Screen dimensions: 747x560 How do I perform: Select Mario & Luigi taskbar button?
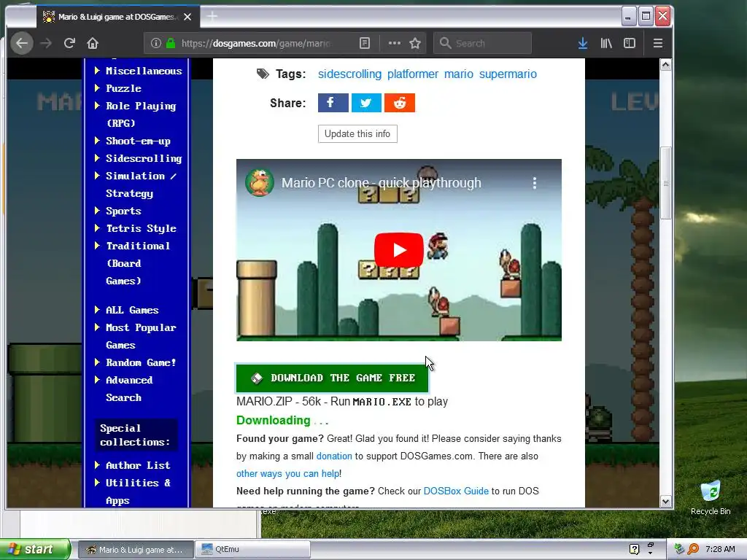[x=136, y=550]
